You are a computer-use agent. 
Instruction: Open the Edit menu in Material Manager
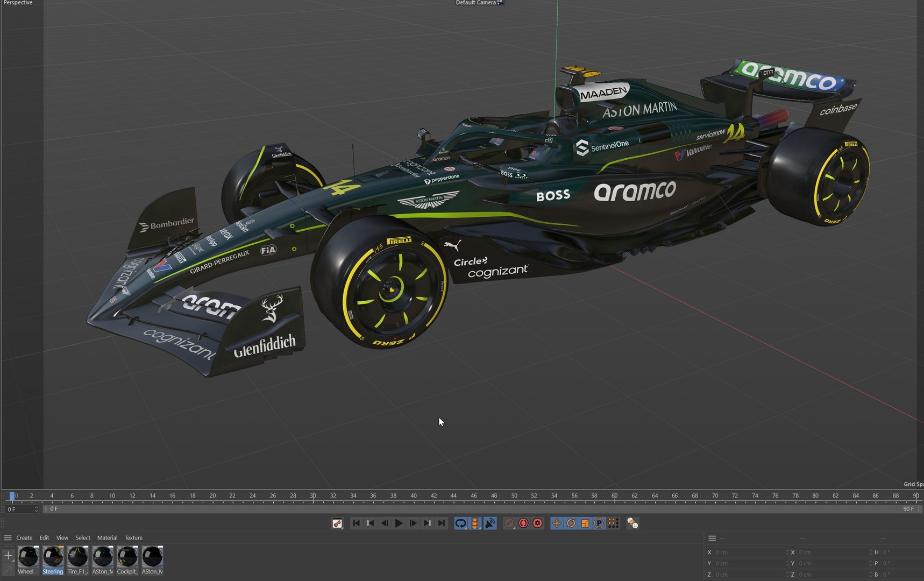44,537
